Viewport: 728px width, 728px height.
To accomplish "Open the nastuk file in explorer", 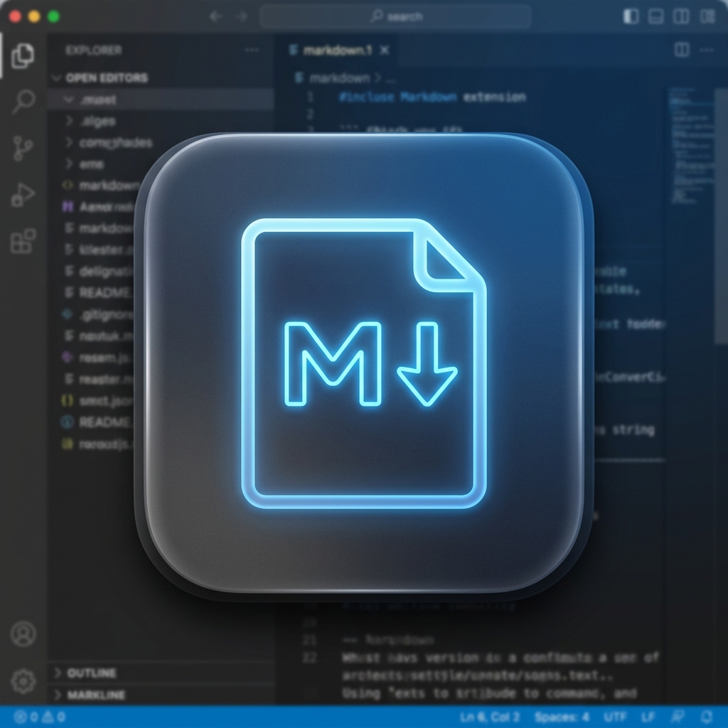I will coord(98,336).
